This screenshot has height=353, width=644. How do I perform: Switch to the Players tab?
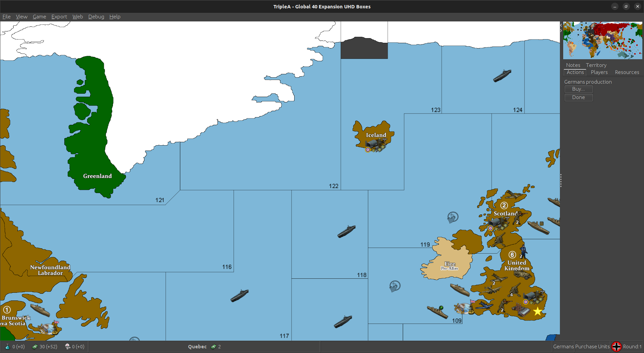coord(599,72)
